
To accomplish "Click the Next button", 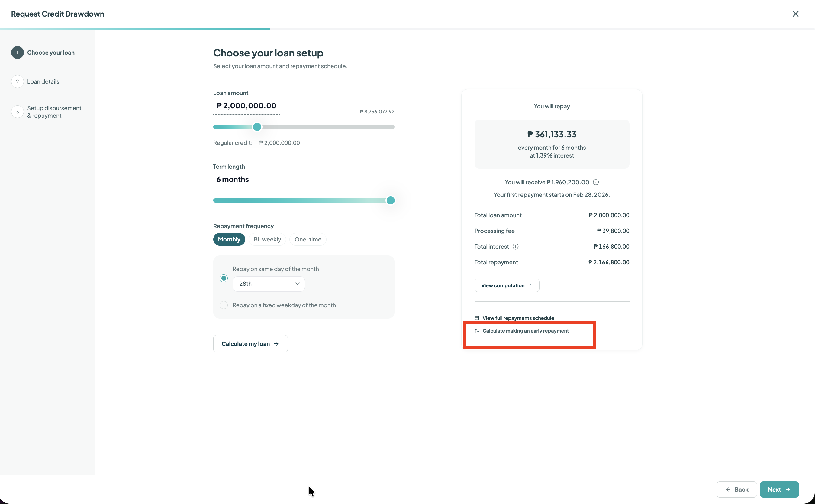I will 779,489.
